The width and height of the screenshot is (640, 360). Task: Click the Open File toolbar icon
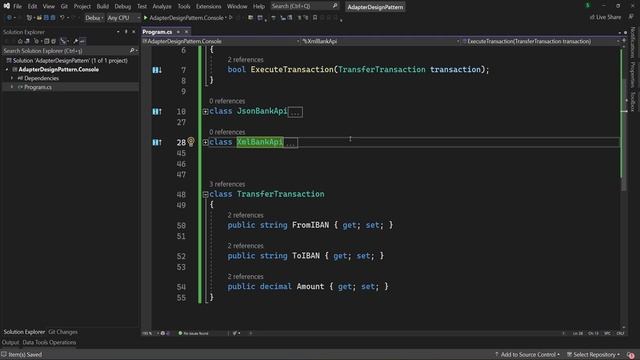tap(39, 18)
